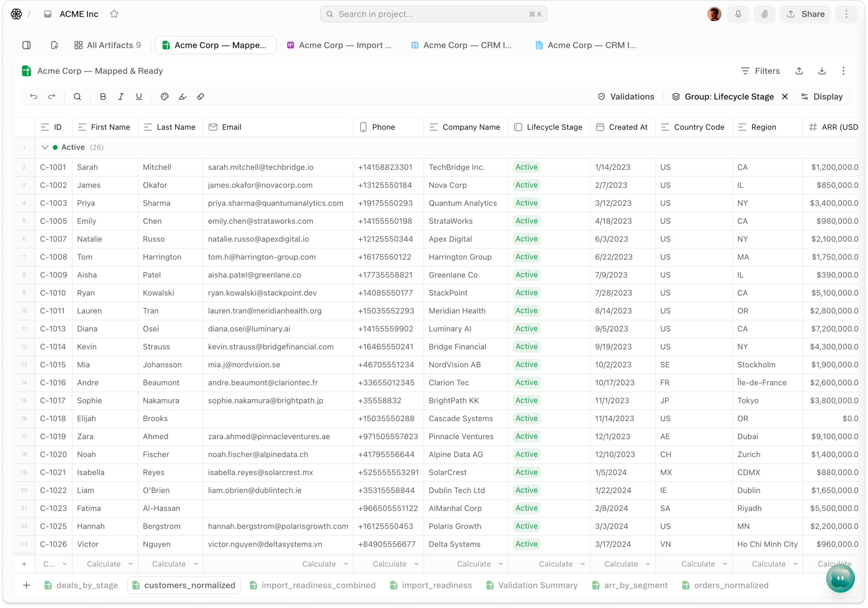
Task: Toggle bold formatting
Action: 103,97
